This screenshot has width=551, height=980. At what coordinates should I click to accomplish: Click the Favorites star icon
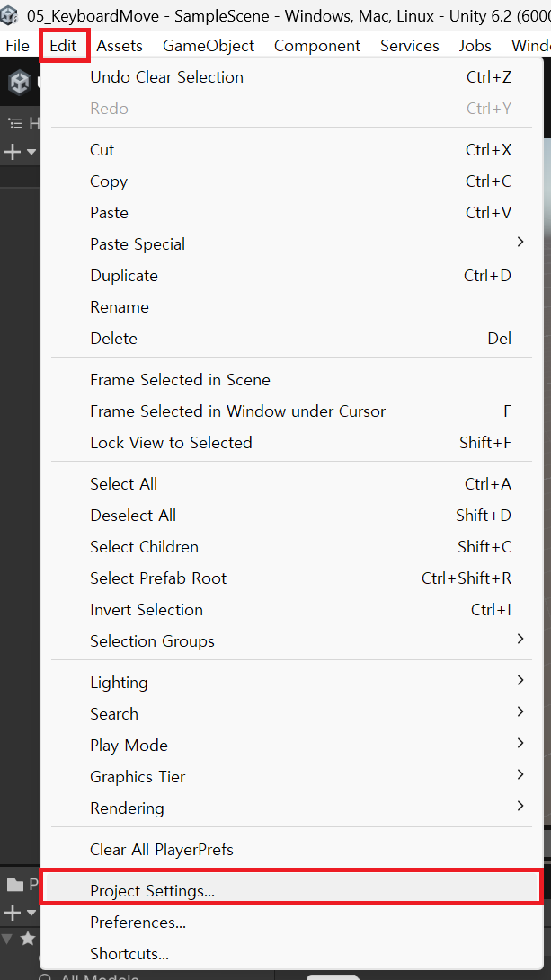(x=28, y=939)
